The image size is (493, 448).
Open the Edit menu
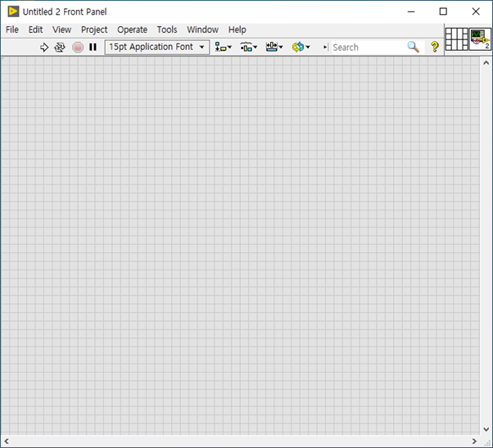click(35, 29)
